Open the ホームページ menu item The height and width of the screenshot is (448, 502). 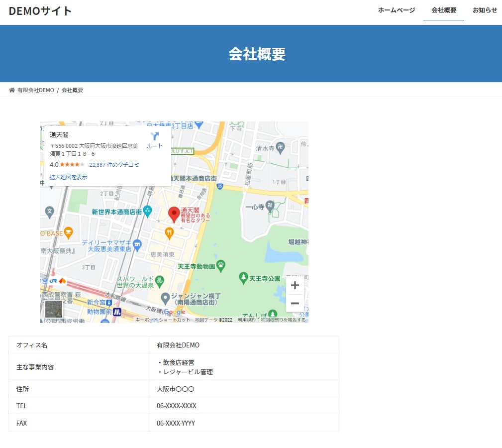397,10
